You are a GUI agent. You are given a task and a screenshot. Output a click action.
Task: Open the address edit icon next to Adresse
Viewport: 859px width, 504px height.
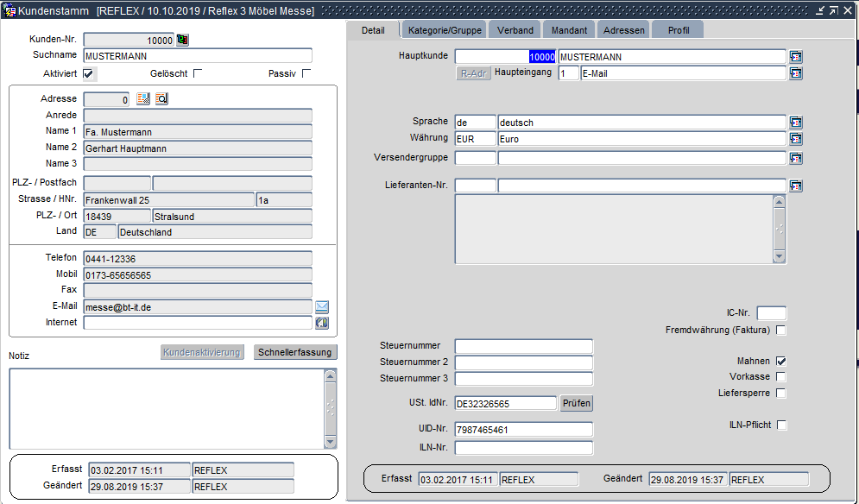[143, 99]
